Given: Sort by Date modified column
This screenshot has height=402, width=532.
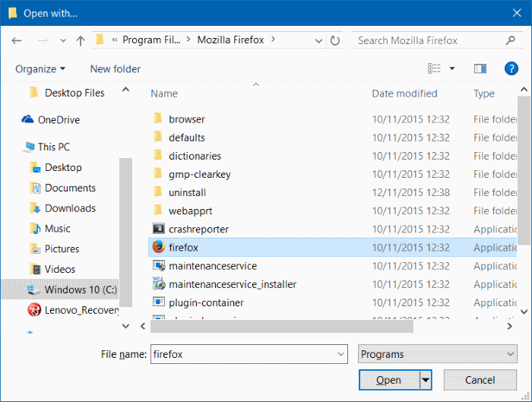Looking at the screenshot, I should coord(404,93).
